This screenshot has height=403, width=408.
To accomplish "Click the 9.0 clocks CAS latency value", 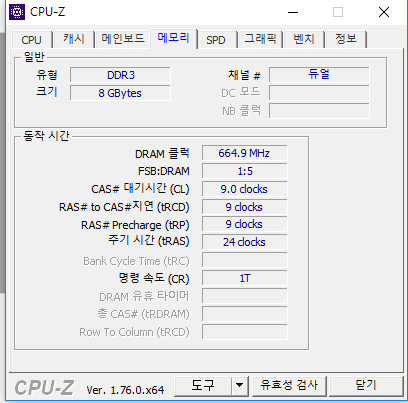I will tap(244, 189).
